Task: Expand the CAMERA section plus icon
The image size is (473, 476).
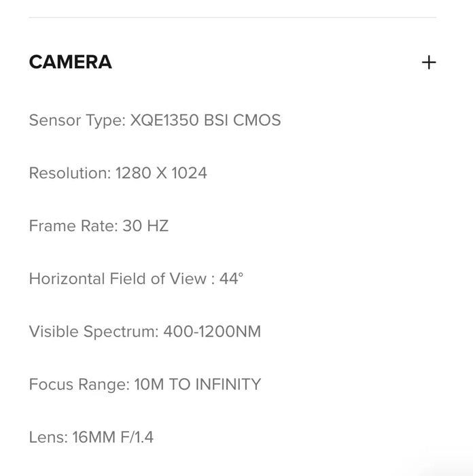Action: (x=429, y=63)
